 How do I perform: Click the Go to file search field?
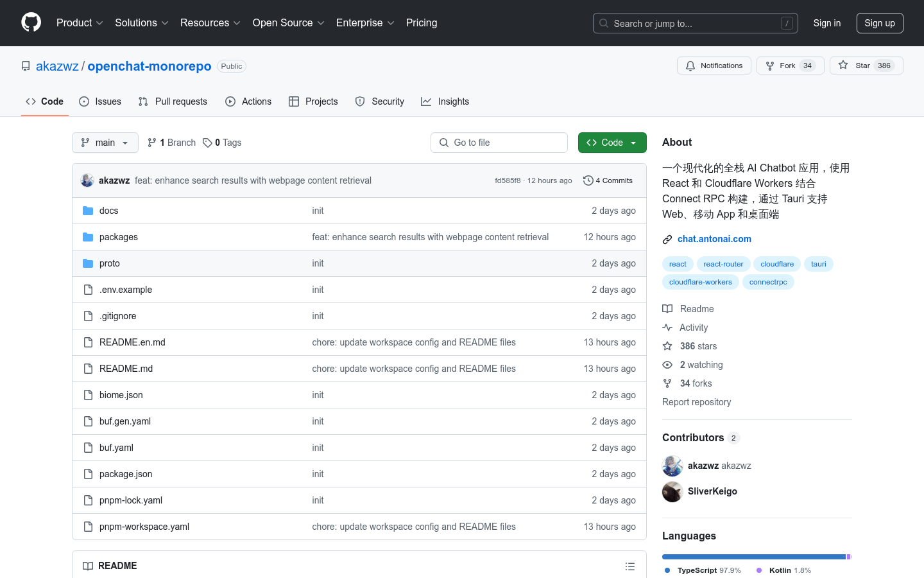coord(499,143)
